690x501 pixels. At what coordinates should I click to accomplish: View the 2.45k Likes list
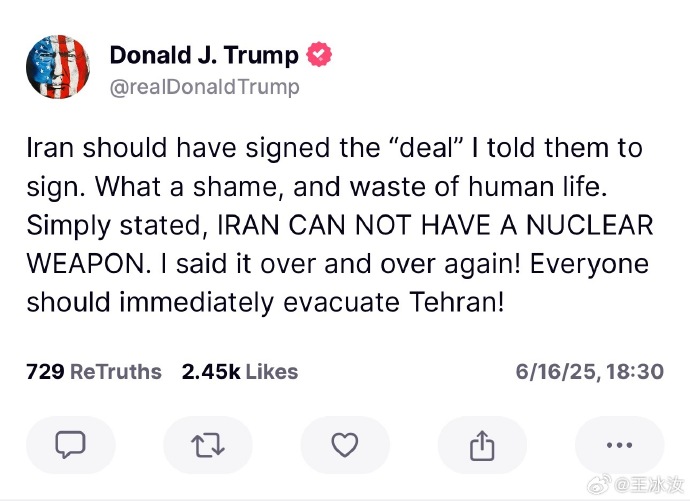pyautogui.click(x=240, y=372)
